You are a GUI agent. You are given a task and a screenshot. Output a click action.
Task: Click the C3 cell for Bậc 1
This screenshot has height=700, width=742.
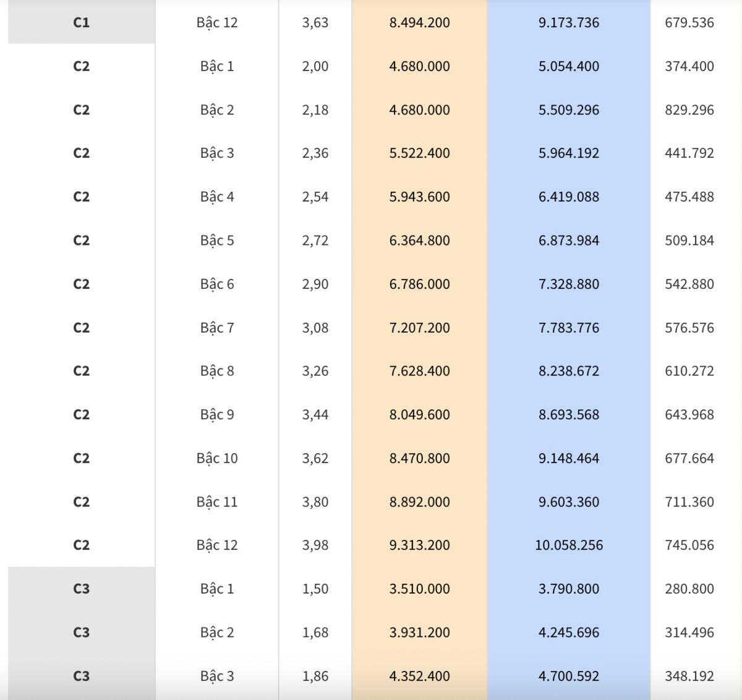tap(81, 589)
